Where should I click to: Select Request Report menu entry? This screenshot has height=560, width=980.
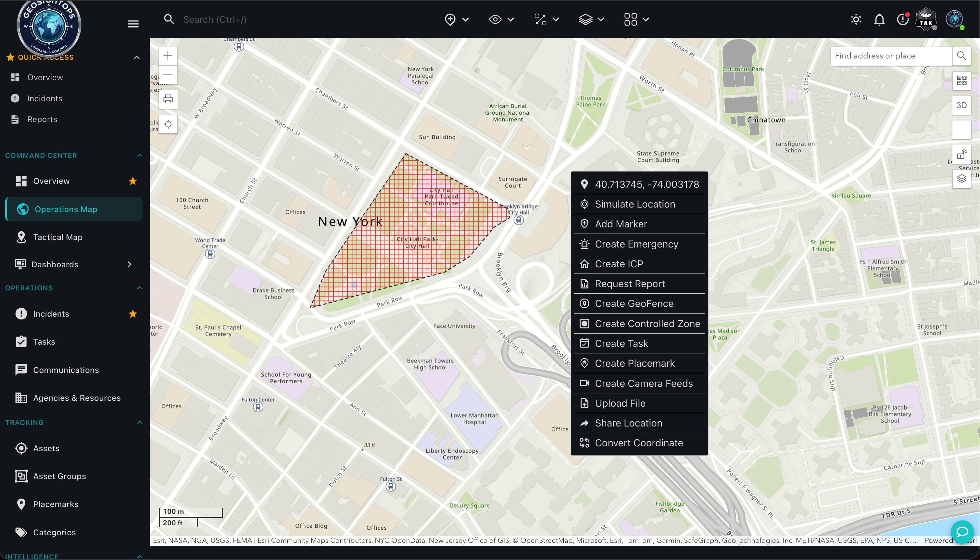[639, 284]
